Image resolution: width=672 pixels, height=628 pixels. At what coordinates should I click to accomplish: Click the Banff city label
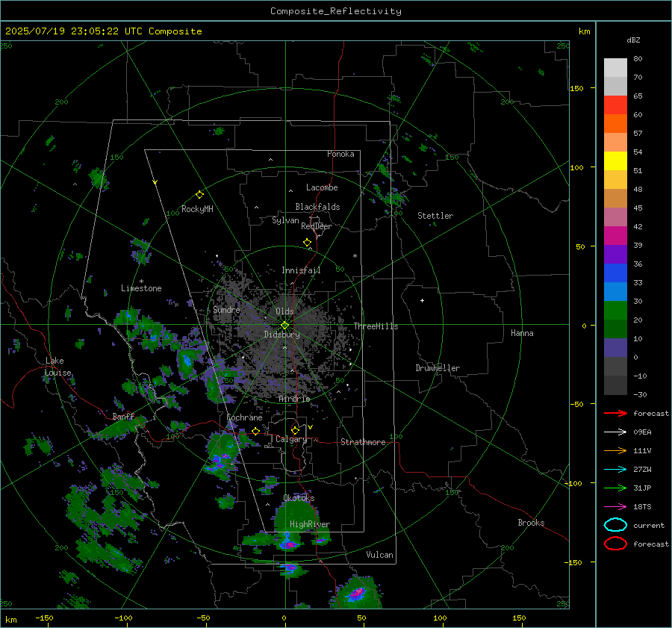[x=123, y=417]
